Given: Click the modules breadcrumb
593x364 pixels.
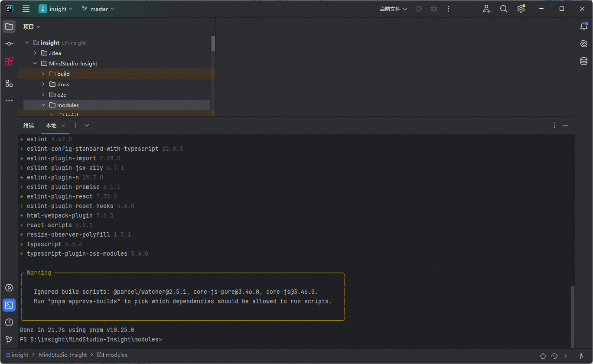Looking at the screenshot, I should 113,354.
